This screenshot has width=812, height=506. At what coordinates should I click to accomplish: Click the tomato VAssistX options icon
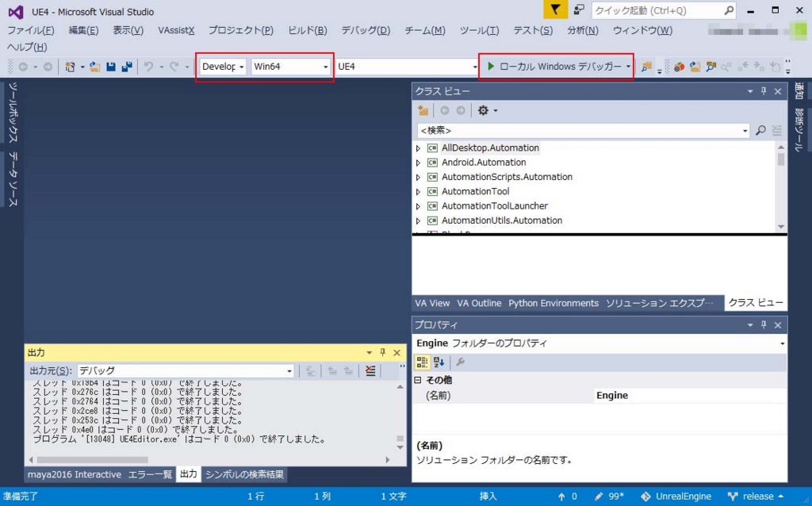point(679,67)
